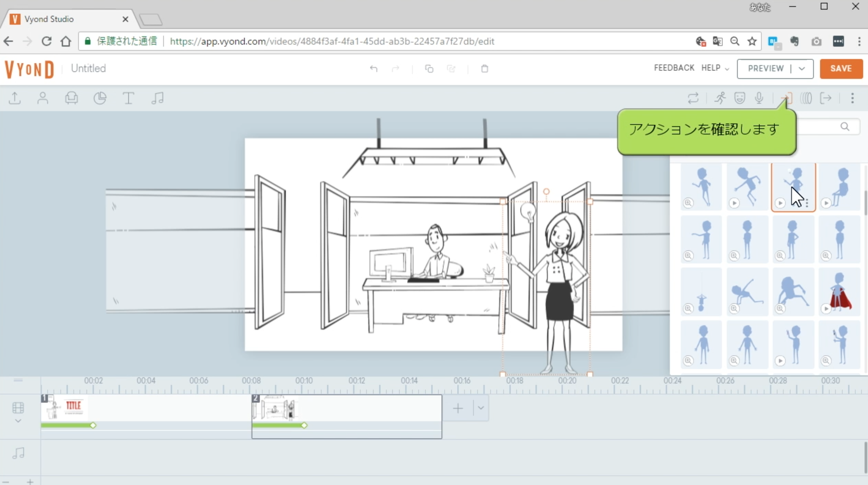Select scene 1 TITLE thumbnail in timeline
Viewport: 868px width, 485px height.
pyautogui.click(x=64, y=408)
